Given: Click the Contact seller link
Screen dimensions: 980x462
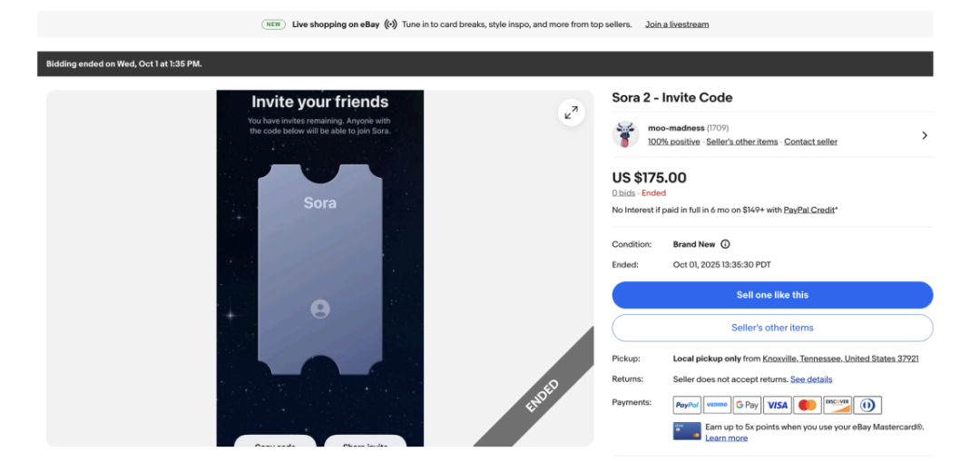Looking at the screenshot, I should (810, 142).
